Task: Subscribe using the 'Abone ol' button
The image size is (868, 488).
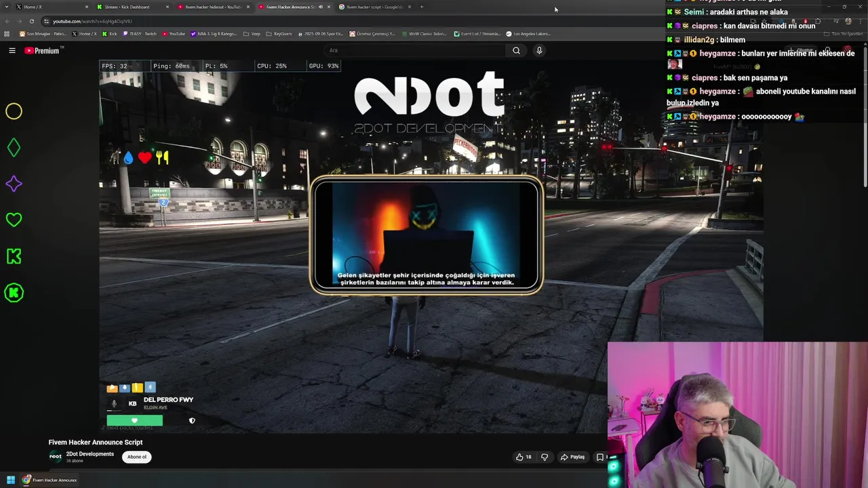Action: [x=136, y=457]
